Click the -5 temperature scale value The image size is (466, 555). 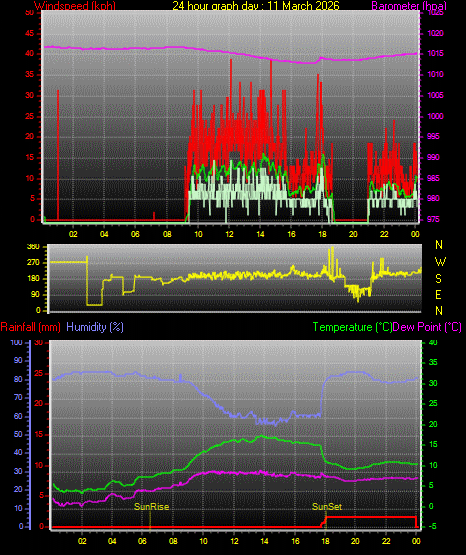[433, 526]
